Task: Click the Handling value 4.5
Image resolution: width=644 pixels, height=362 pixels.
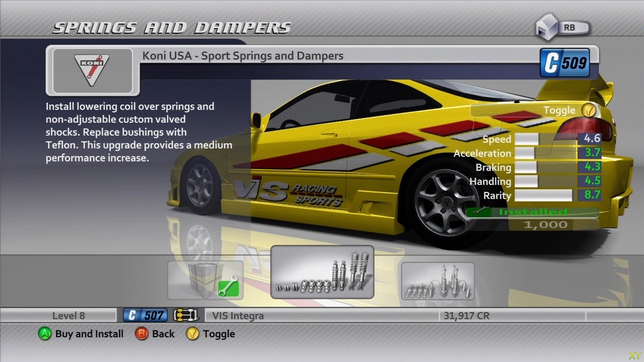Action: coord(592,180)
